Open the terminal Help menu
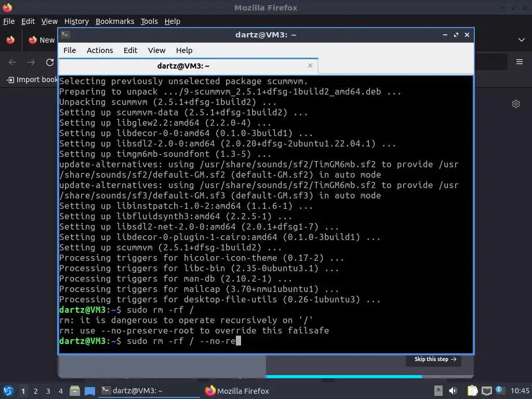 click(x=184, y=50)
